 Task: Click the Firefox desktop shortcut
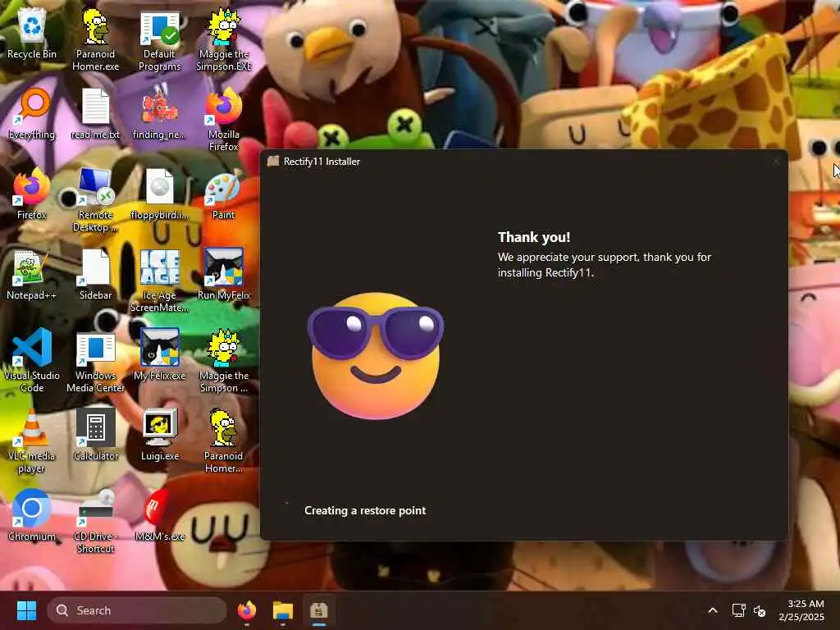pos(32,194)
